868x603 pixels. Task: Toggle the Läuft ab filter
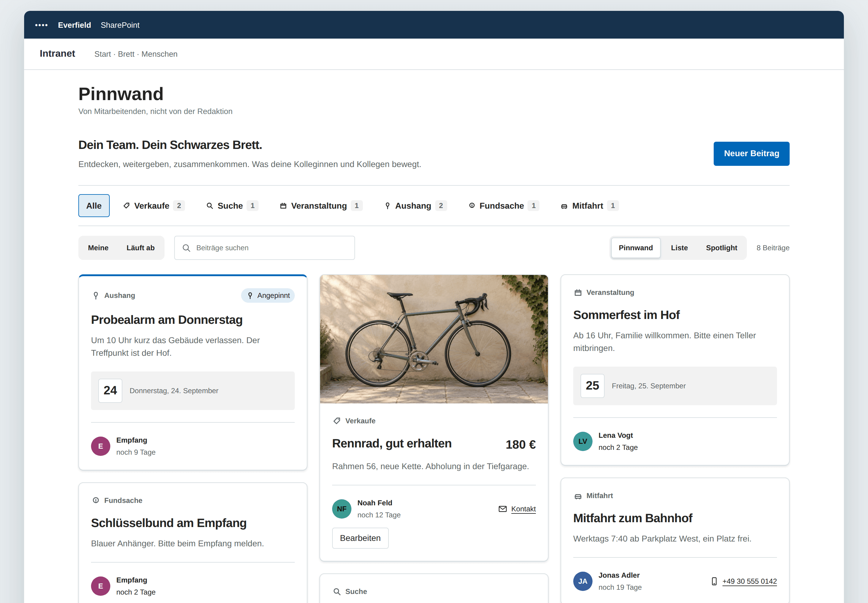[x=140, y=248]
